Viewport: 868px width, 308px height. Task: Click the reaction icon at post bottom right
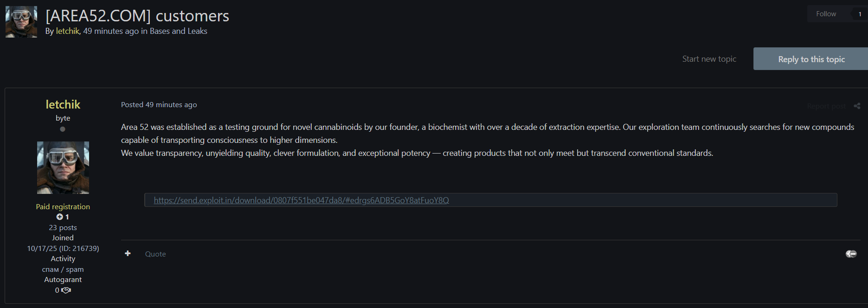pyautogui.click(x=851, y=254)
